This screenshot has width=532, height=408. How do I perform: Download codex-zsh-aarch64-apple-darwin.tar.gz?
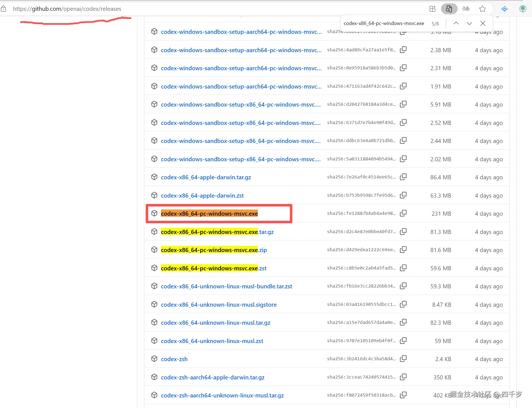point(213,377)
